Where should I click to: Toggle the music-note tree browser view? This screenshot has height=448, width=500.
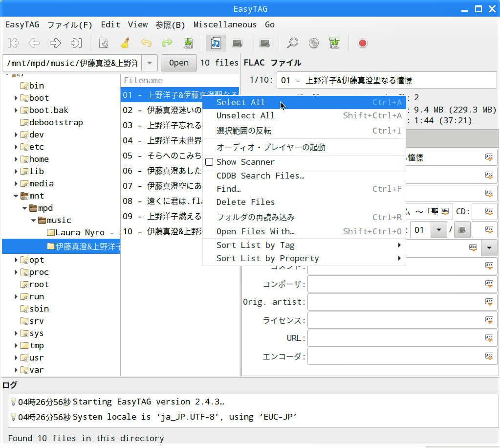[216, 43]
